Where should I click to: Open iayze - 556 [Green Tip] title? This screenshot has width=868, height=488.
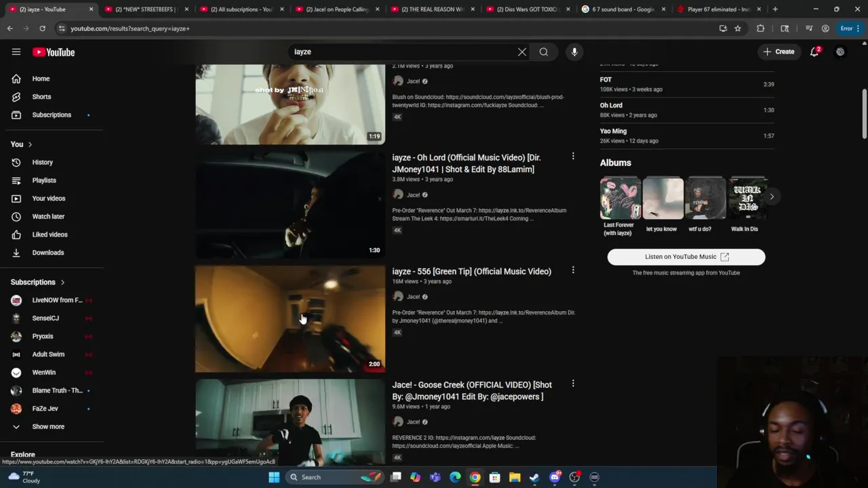471,271
